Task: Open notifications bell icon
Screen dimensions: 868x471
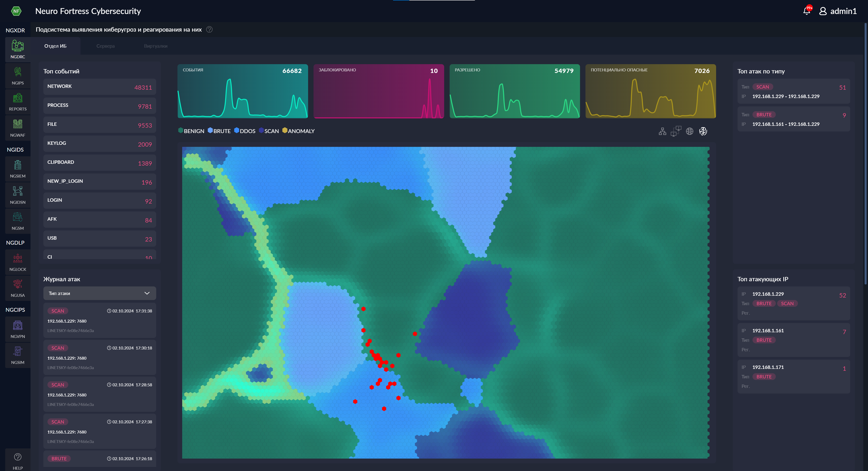Action: coord(806,11)
